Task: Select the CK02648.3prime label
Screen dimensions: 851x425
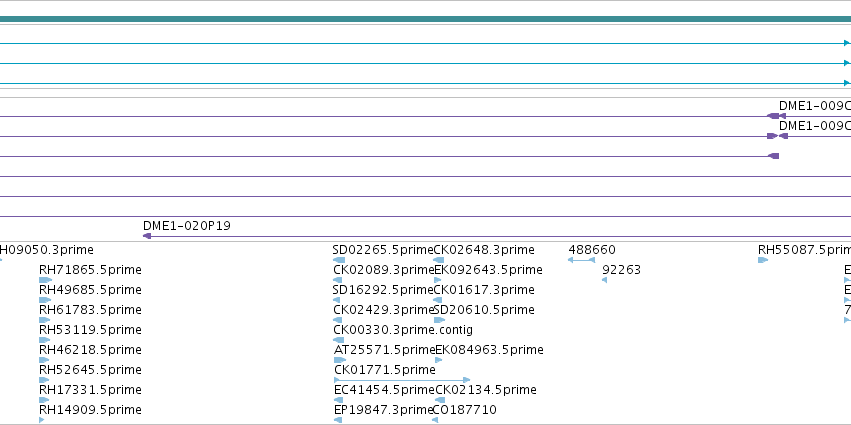Action: (484, 250)
